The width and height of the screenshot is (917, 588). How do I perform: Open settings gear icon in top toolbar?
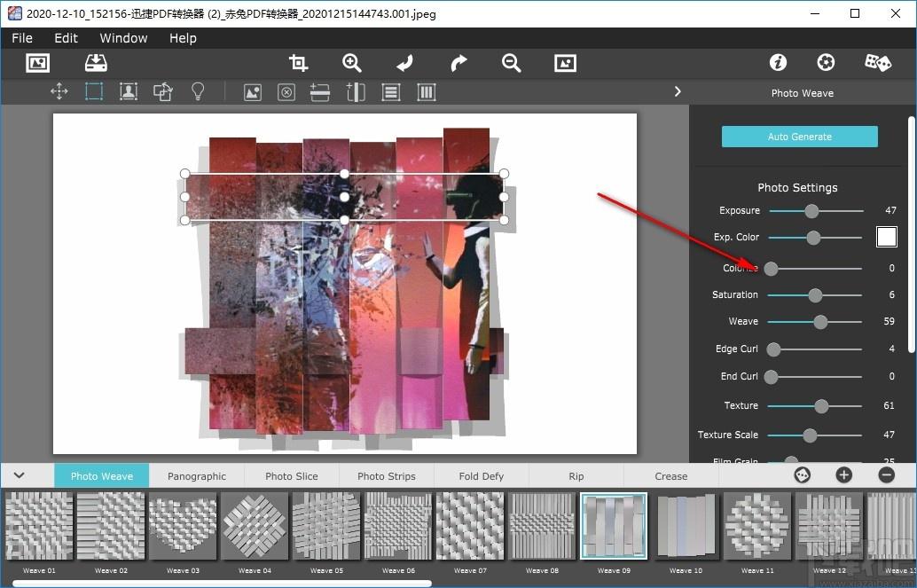click(x=826, y=62)
